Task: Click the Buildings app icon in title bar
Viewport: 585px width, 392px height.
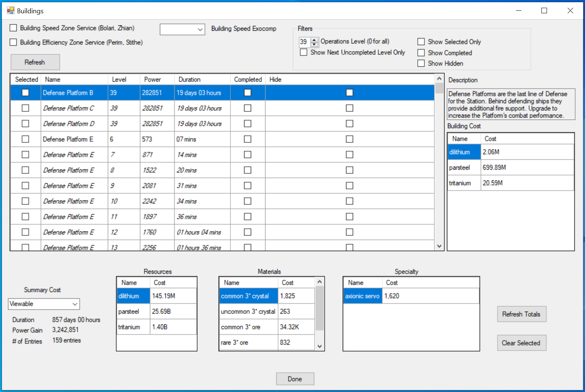Action: point(10,11)
